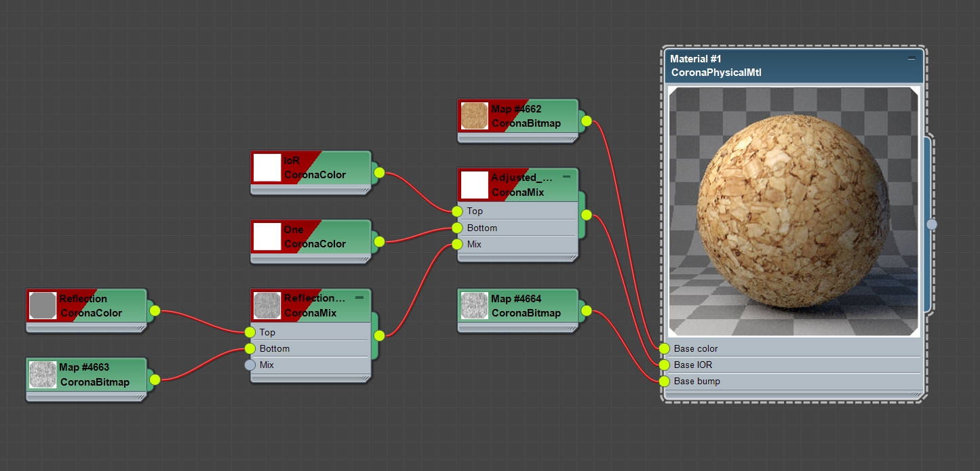This screenshot has width=980, height=471.
Task: Click the material preview sphere render
Action: (793, 210)
